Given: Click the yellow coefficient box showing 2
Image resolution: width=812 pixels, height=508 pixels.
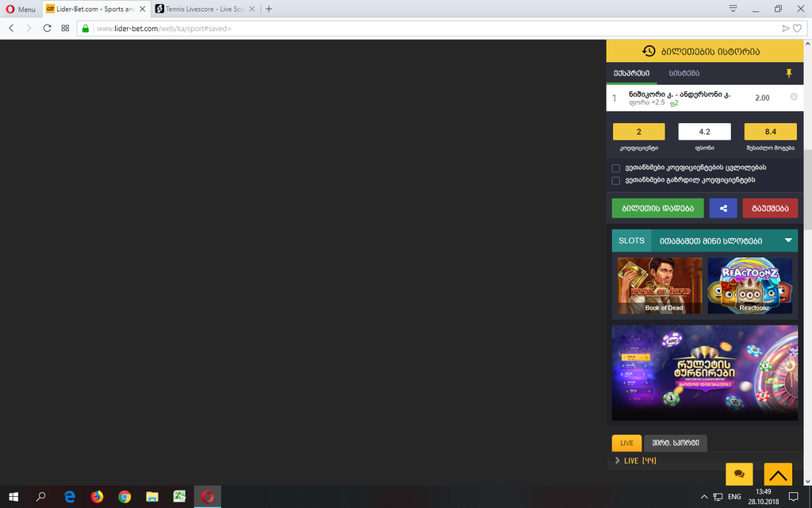Looking at the screenshot, I should pos(638,132).
